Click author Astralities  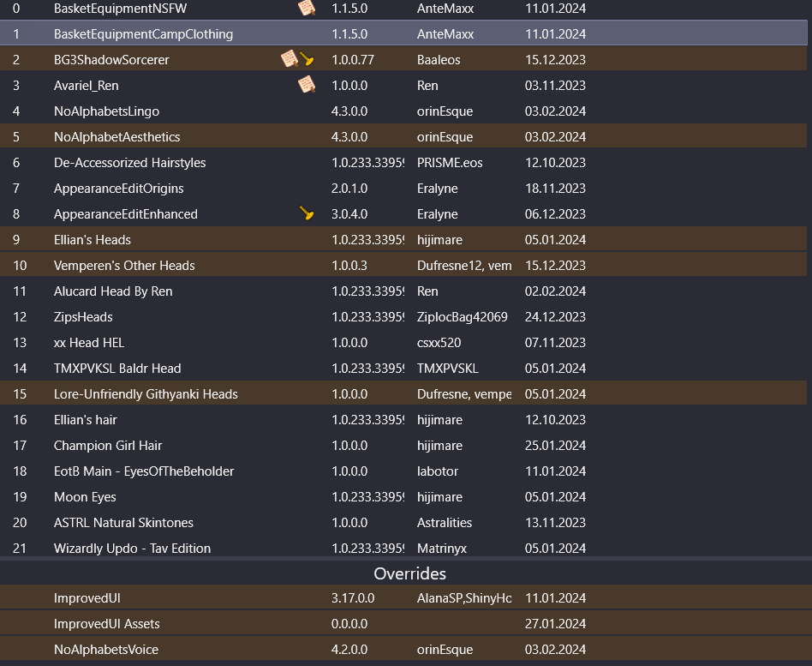(x=445, y=523)
